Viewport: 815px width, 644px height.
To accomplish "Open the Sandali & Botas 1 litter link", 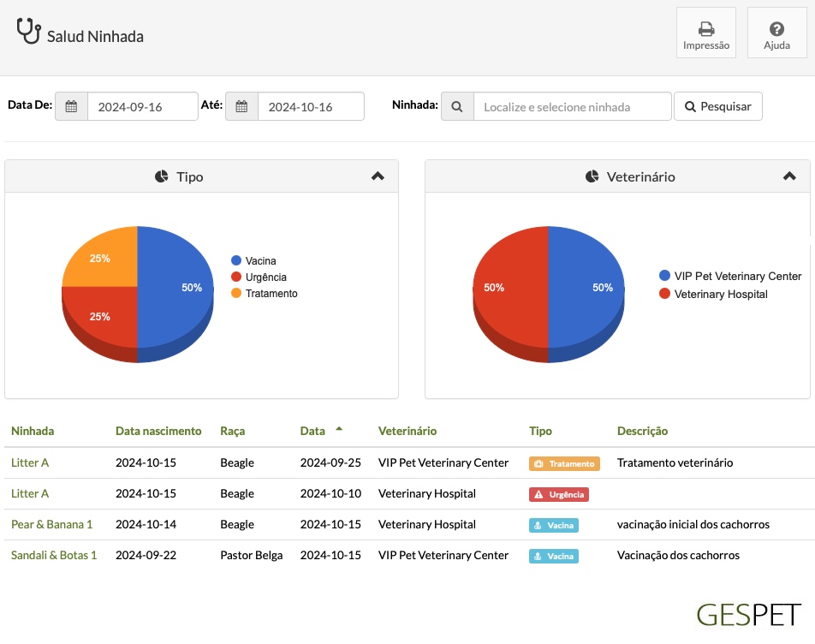I will pyautogui.click(x=54, y=555).
